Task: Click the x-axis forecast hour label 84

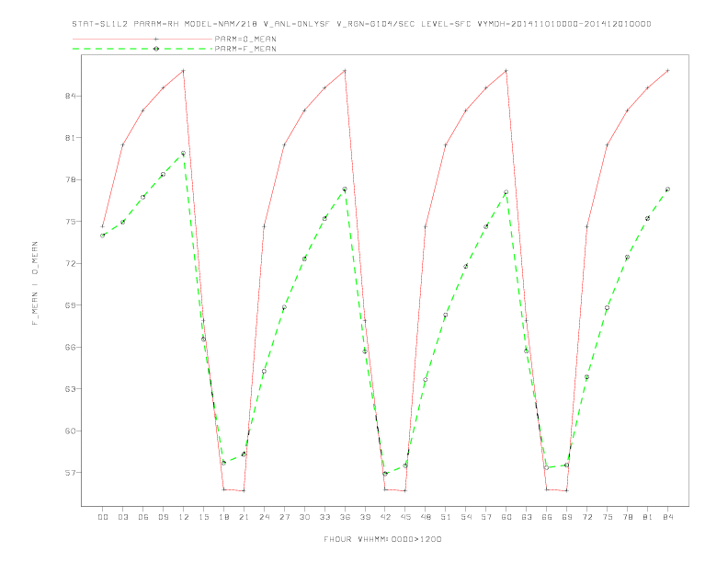Action: pyautogui.click(x=667, y=517)
